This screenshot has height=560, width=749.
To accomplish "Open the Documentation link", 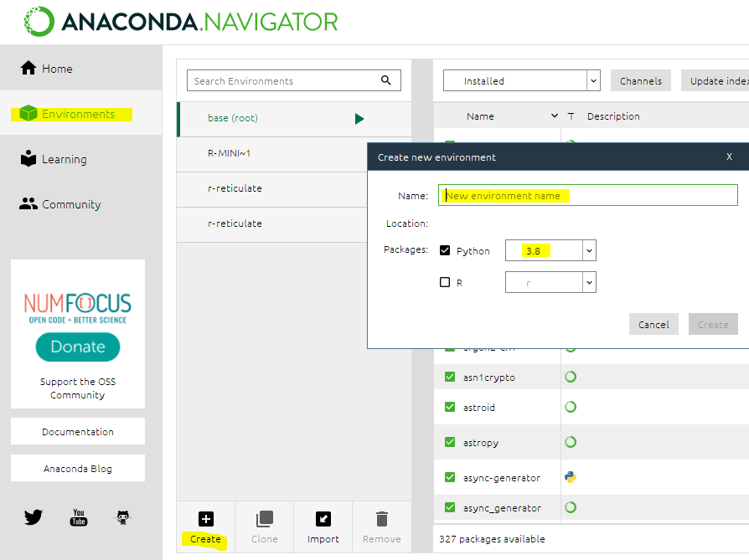I will [x=78, y=432].
